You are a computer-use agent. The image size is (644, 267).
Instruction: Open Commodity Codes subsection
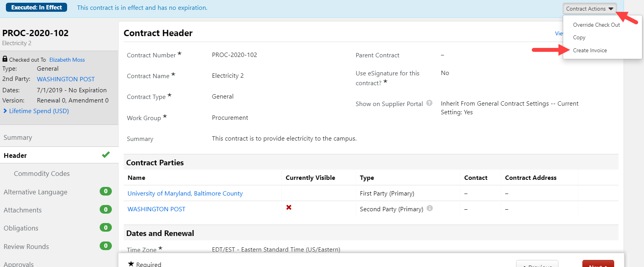click(42, 174)
